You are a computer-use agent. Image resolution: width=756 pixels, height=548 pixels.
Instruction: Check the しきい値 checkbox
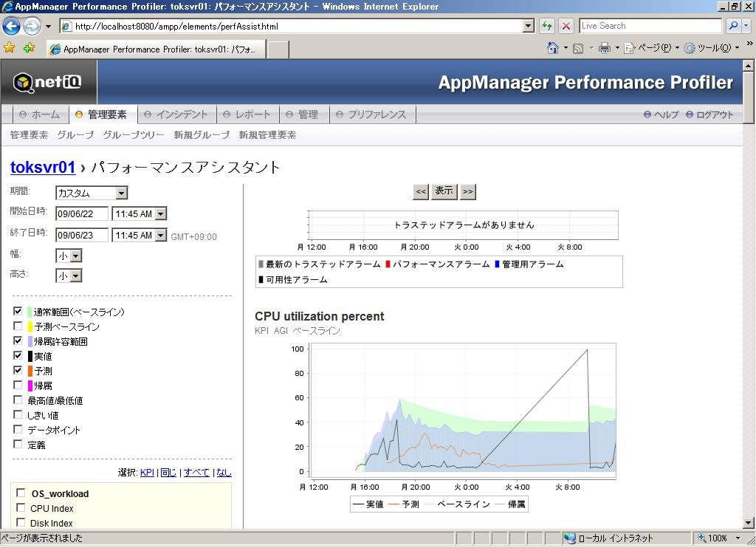pos(18,414)
